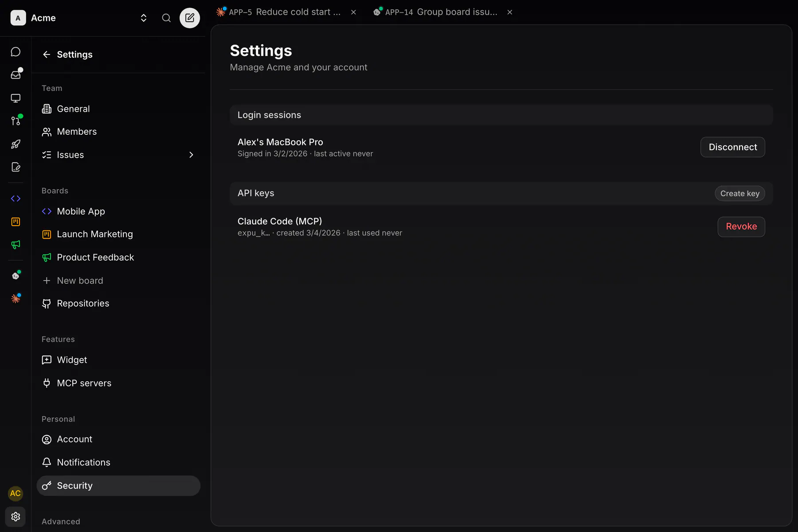Select the Launch Marketing board
This screenshot has width=798, height=532.
(x=118, y=234)
